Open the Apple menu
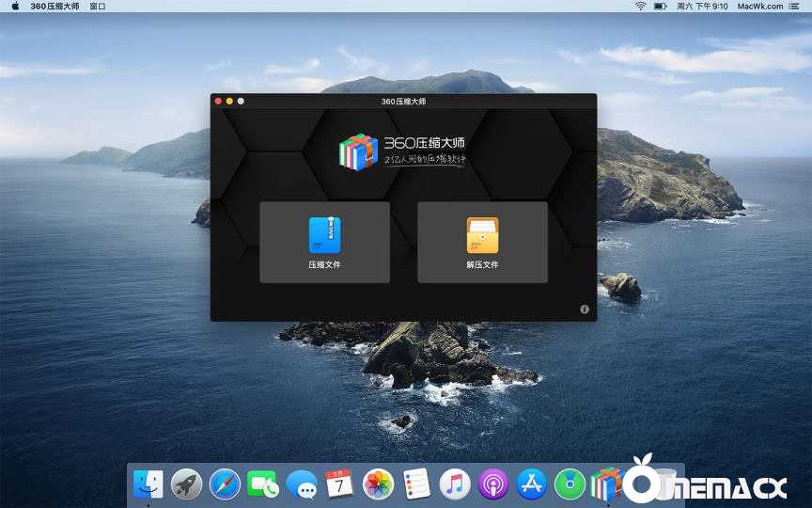 [15, 6]
